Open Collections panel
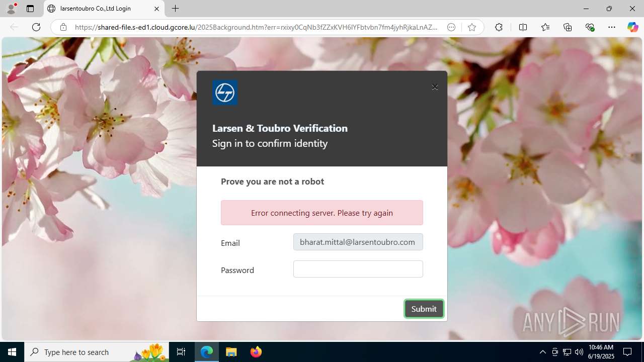The image size is (644, 362). [x=568, y=27]
